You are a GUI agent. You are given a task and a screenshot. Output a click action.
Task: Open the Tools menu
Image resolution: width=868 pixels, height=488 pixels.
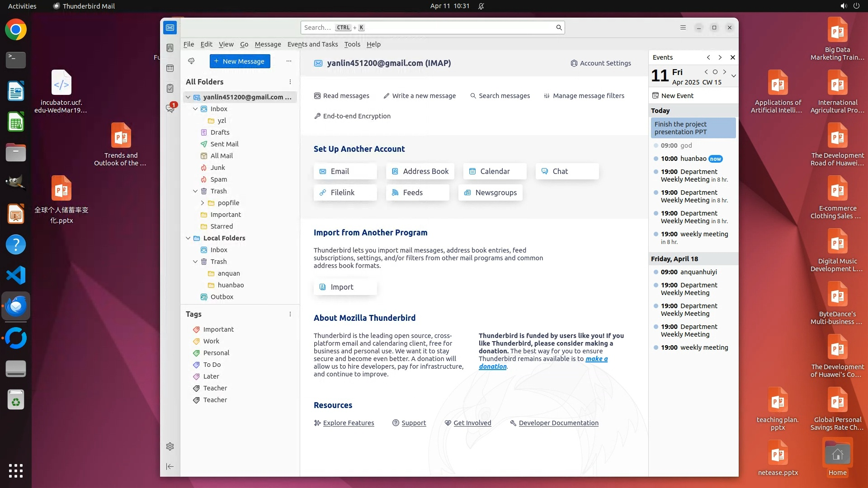pos(352,44)
